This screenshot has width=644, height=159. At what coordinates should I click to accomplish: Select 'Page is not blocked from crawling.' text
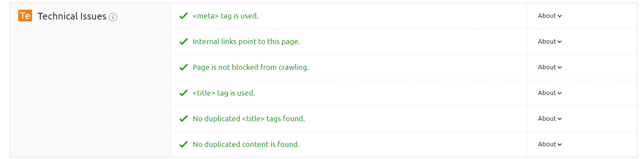[251, 68]
